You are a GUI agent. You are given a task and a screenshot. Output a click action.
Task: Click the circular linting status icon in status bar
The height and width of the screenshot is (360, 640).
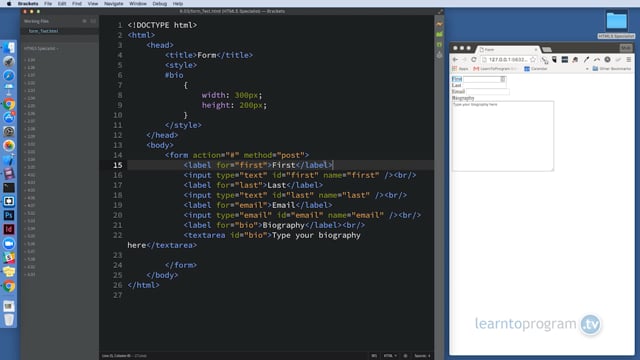(405, 356)
